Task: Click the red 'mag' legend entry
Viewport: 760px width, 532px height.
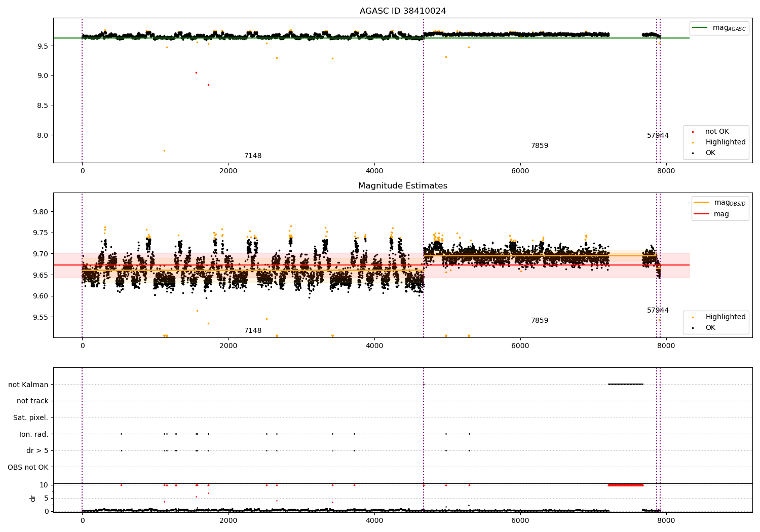Action: 712,214
